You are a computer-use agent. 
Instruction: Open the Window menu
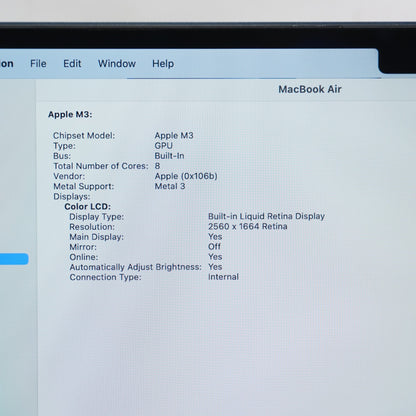coord(117,63)
